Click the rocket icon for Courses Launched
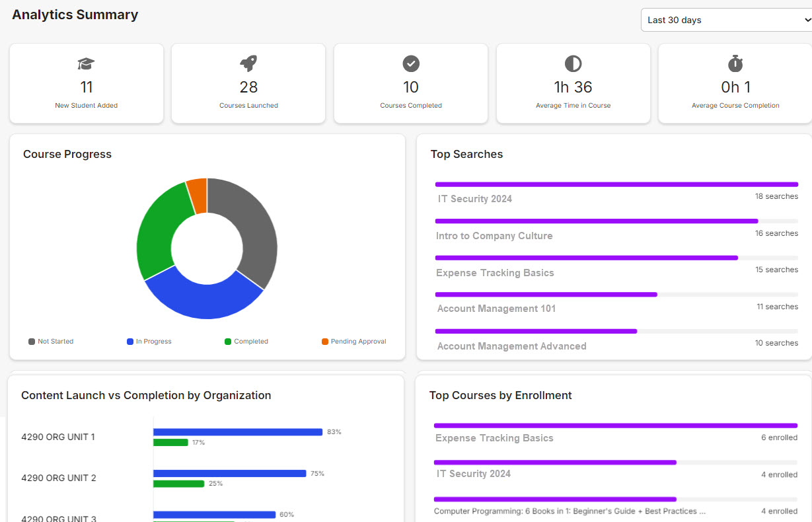The height and width of the screenshot is (522, 812). (248, 63)
